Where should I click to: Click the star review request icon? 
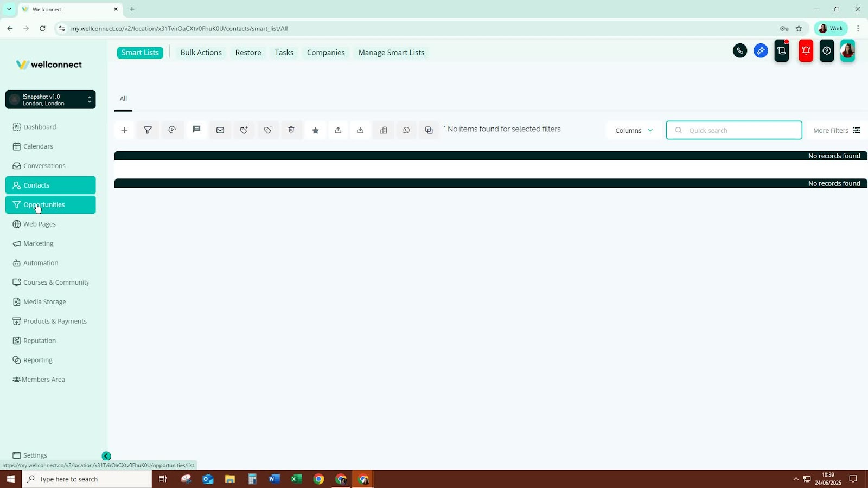[x=315, y=130]
